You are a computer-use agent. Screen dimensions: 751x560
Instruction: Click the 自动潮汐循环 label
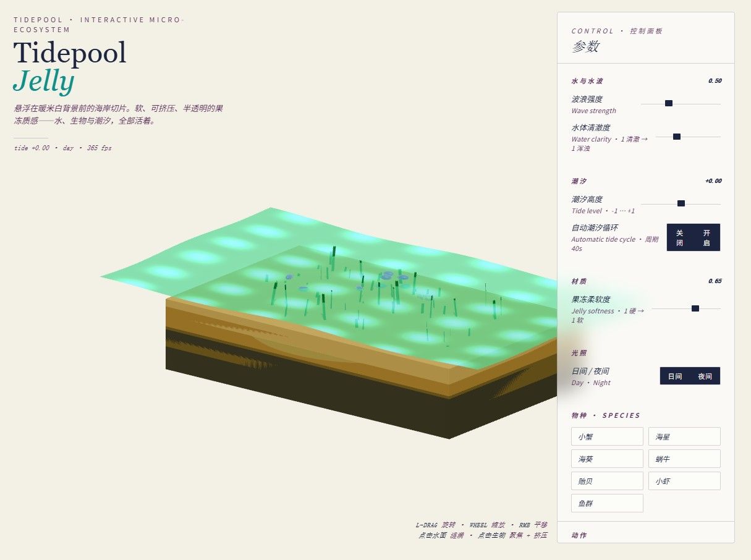pos(595,227)
